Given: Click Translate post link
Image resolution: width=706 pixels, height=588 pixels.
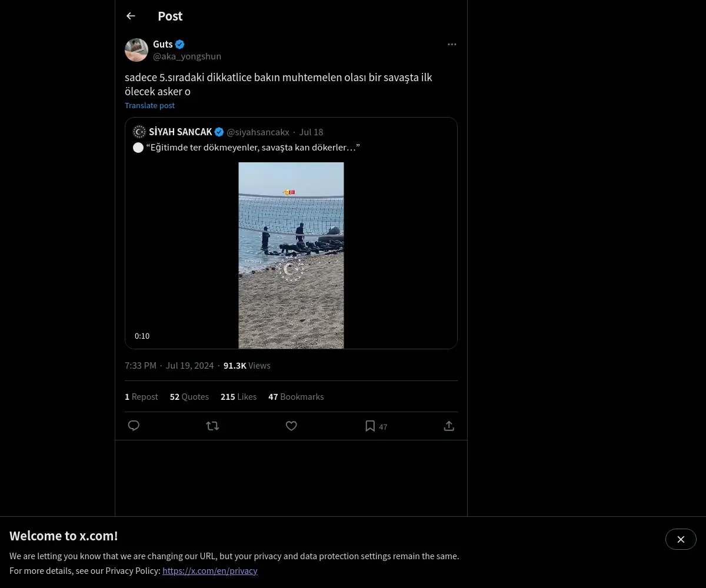Looking at the screenshot, I should coord(149,105).
